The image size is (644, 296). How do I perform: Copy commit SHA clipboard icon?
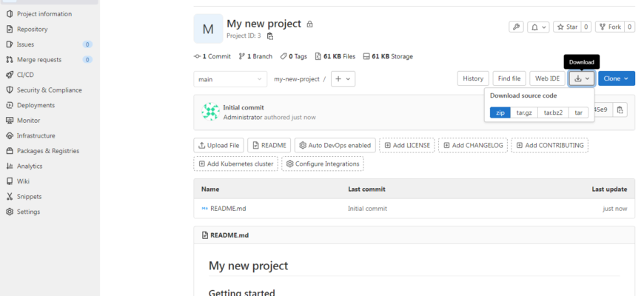coord(620,110)
